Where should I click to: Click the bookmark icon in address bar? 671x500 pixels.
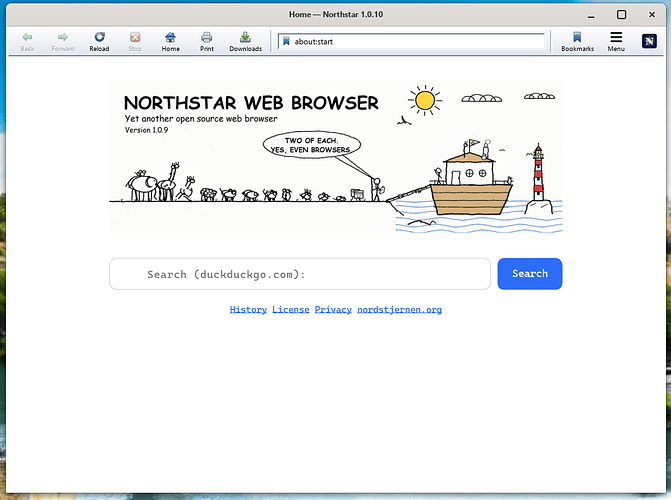click(x=286, y=42)
